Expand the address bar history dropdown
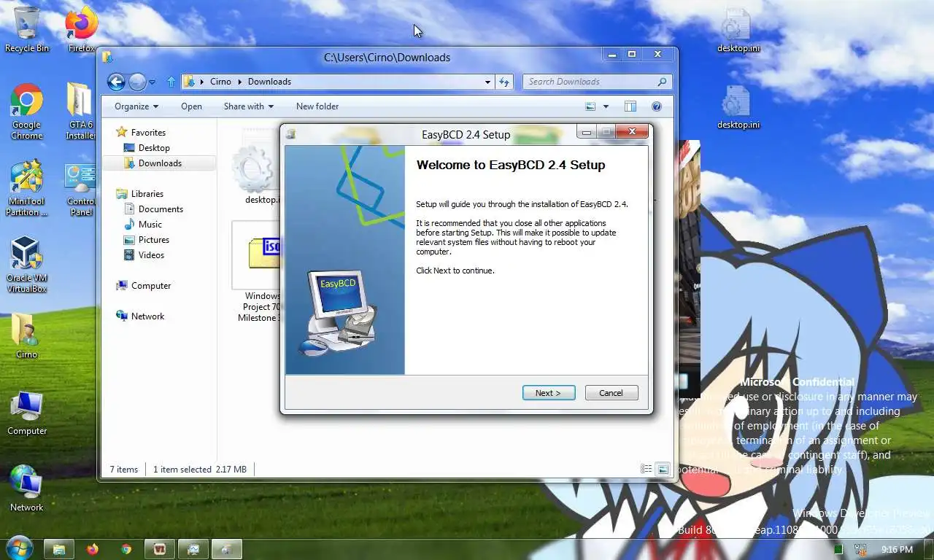 pyautogui.click(x=487, y=82)
